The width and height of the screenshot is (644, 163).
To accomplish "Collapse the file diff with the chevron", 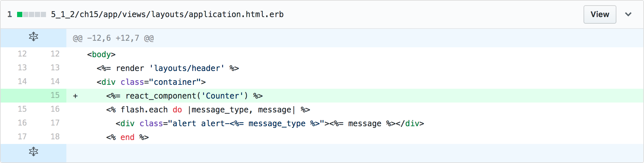I will [628, 14].
